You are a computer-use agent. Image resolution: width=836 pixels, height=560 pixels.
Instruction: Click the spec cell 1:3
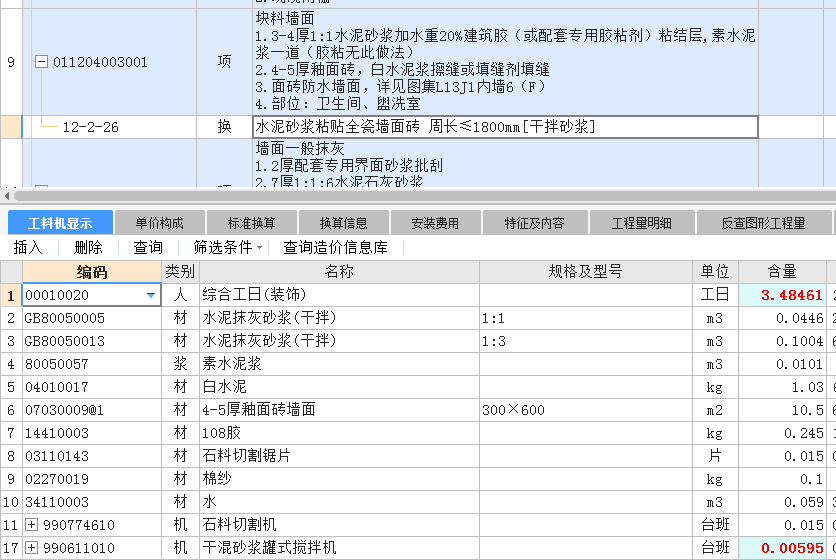pos(585,341)
